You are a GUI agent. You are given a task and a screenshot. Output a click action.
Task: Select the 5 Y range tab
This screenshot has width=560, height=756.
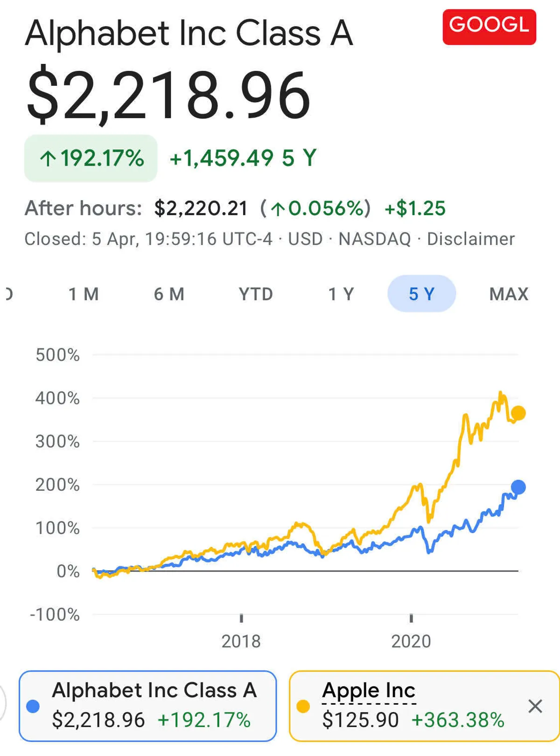[421, 294]
